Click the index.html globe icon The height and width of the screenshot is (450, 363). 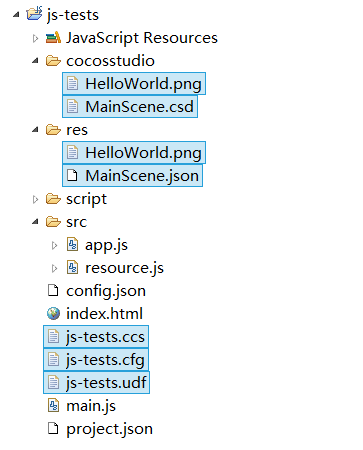[x=53, y=313]
